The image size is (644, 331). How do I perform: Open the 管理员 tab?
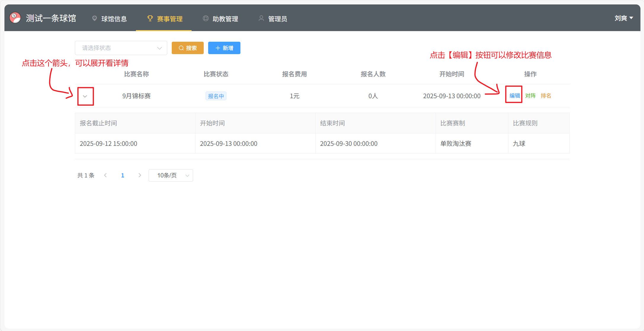[277, 19]
